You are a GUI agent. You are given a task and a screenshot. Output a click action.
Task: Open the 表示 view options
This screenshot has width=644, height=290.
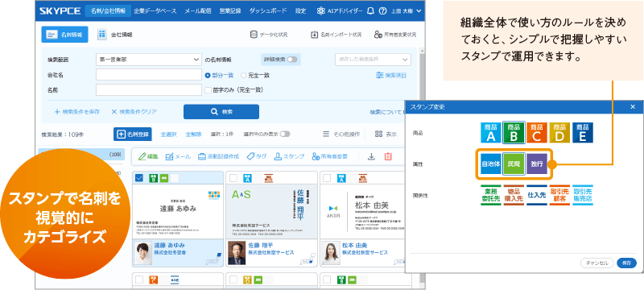tap(386, 134)
